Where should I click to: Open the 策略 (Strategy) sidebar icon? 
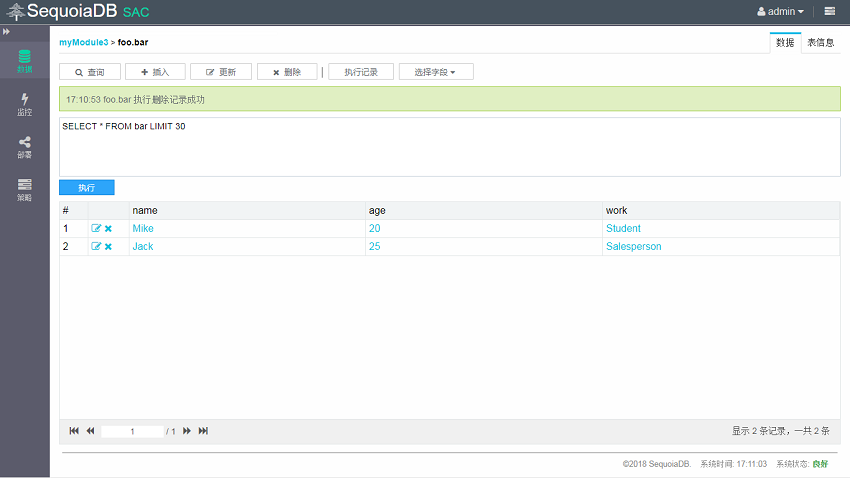(24, 189)
